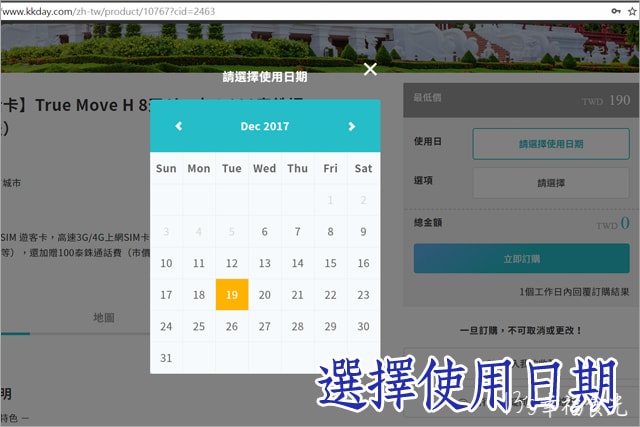Select December 19 highlighted date
The image size is (640, 427).
click(232, 295)
